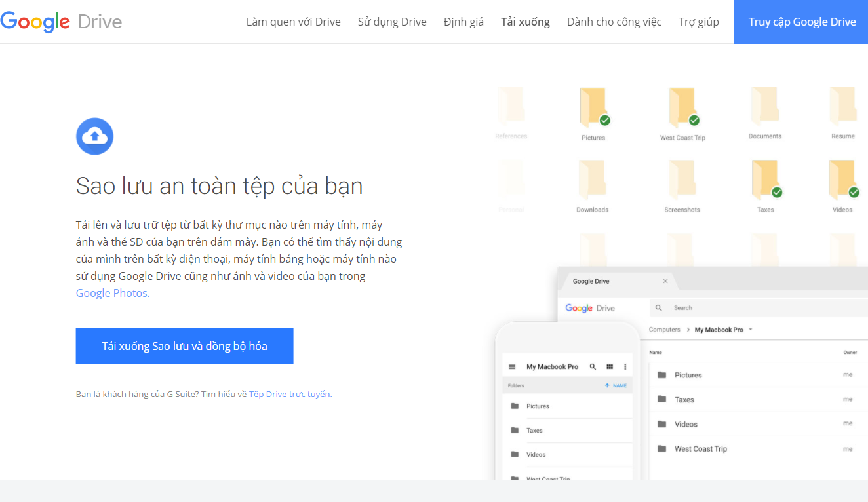
Task: Click the Search field in Drive mockup
Action: [754, 308]
